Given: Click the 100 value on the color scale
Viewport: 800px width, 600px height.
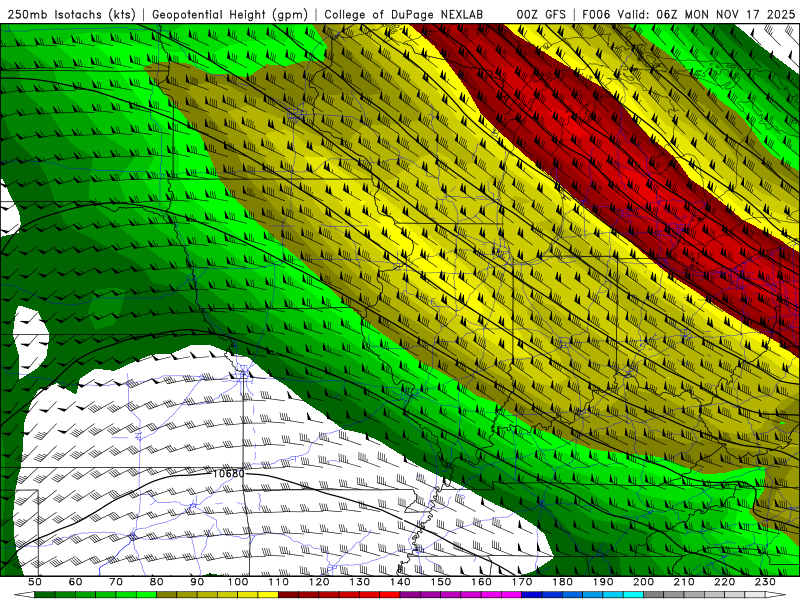Looking at the screenshot, I should (x=238, y=582).
